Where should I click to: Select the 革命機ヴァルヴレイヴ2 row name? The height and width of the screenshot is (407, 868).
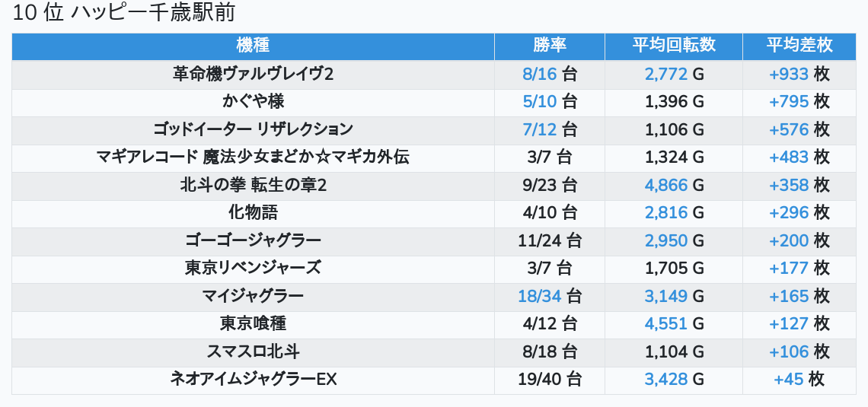pyautogui.click(x=253, y=74)
